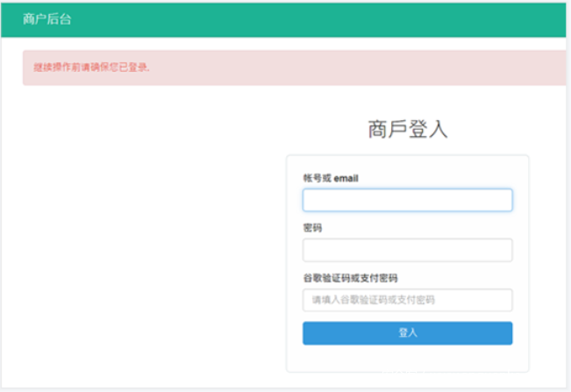This screenshot has height=392, width=571.
Task: Select the 谷歌验证码或支付密码 input box
Action: coord(407,300)
